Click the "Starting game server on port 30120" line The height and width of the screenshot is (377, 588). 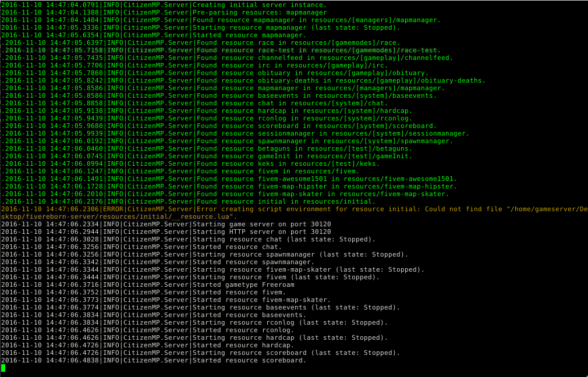(x=166, y=224)
